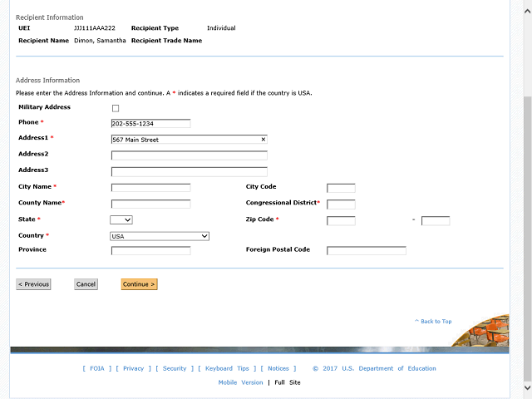Image resolution: width=532 pixels, height=399 pixels.
Task: Click the scrollbar down arrow
Action: [x=527, y=387]
